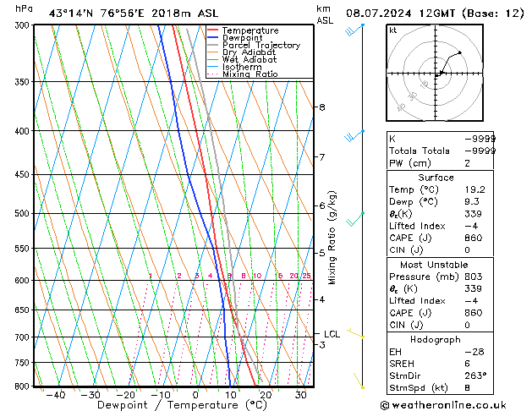Click the kt unit label in hodograph
The width and height of the screenshot is (532, 411).
[x=393, y=30]
